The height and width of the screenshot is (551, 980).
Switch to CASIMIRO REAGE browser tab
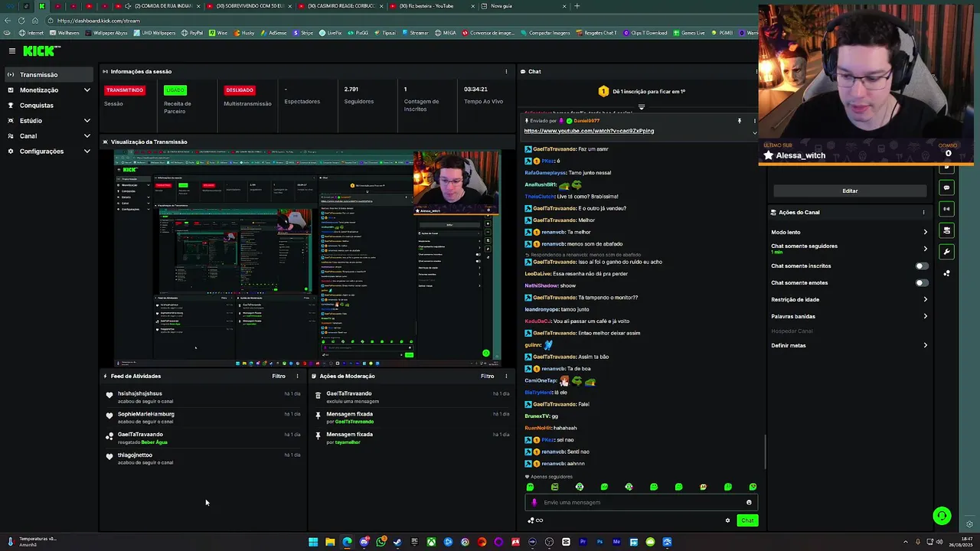point(340,6)
